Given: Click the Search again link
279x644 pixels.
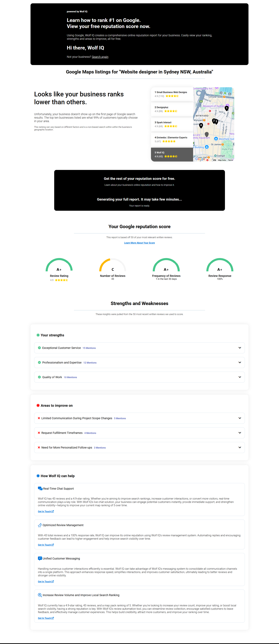Looking at the screenshot, I should [x=100, y=57].
